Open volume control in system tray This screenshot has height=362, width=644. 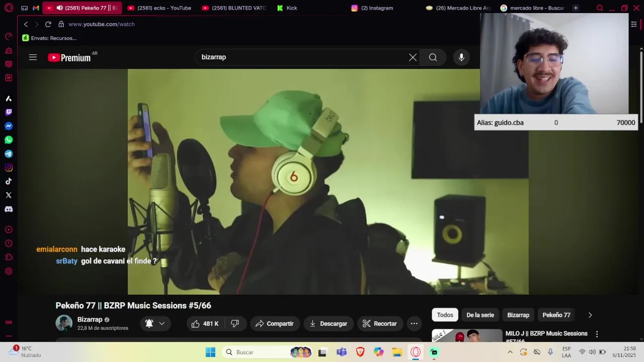pyautogui.click(x=592, y=352)
